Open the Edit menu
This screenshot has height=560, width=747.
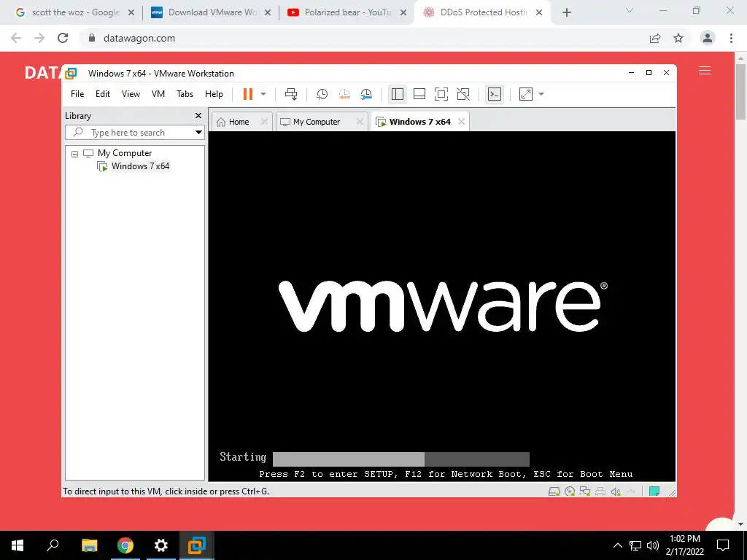point(102,94)
